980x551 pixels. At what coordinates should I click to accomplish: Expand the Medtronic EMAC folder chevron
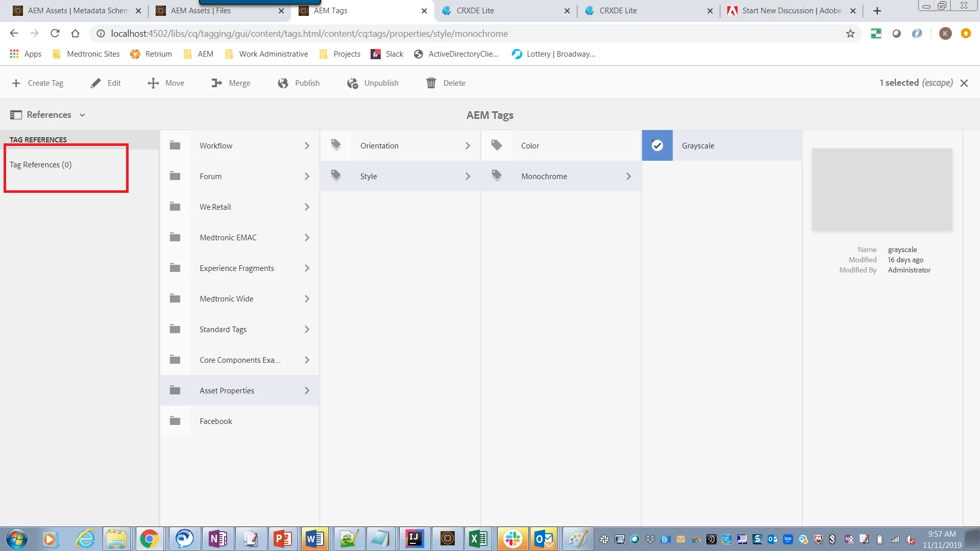(307, 237)
